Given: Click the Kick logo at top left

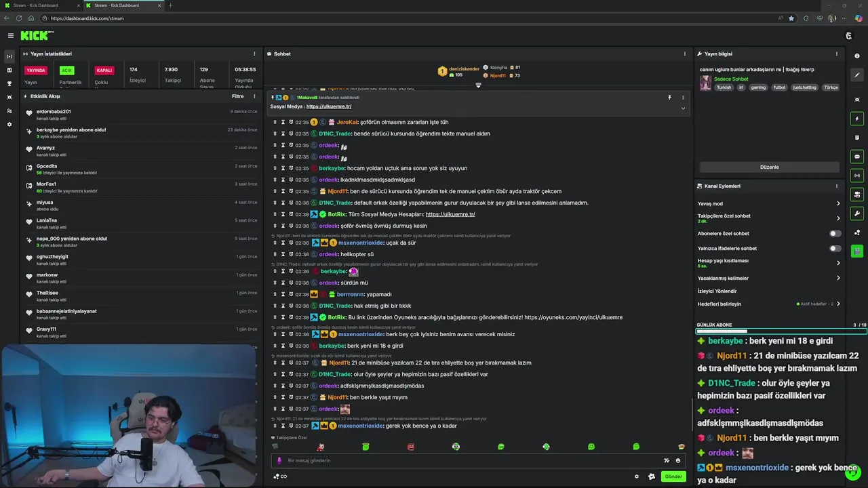Looking at the screenshot, I should pos(37,35).
